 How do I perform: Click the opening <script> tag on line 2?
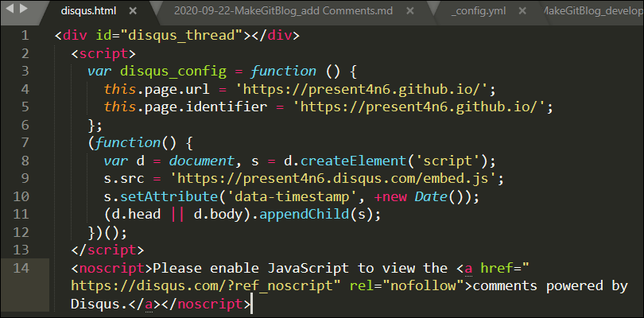pos(103,53)
